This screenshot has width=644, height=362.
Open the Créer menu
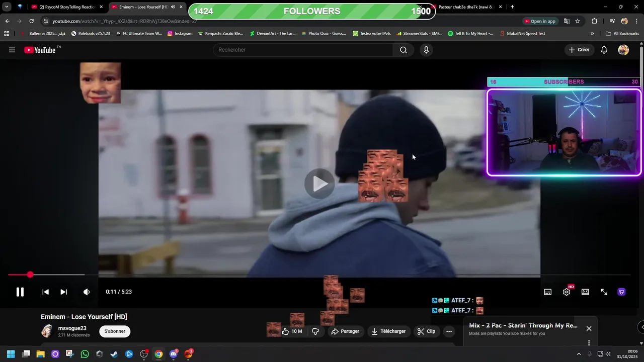(579, 50)
